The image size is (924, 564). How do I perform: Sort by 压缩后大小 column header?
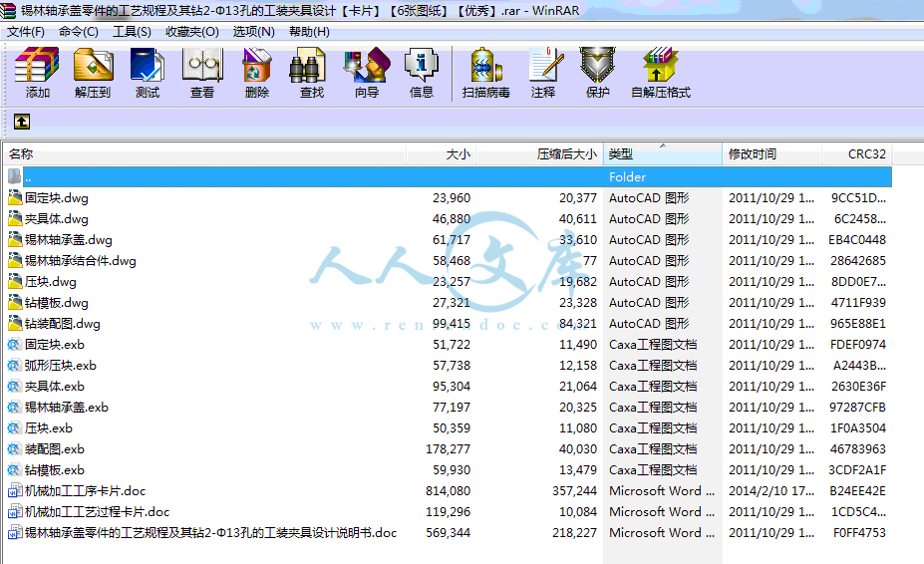(540, 153)
